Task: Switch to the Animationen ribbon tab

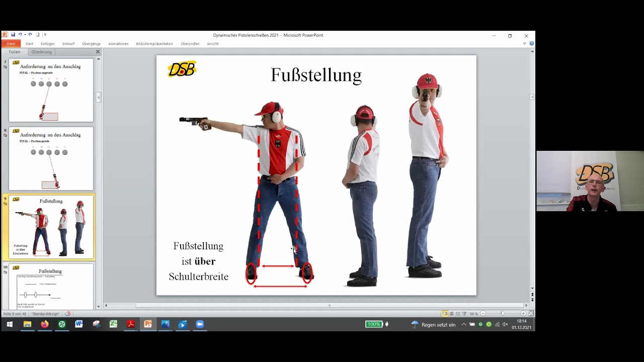Action: 118,44
